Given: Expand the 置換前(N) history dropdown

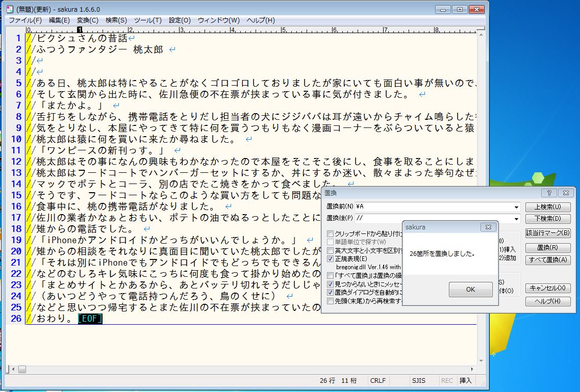Looking at the screenshot, I should click(x=516, y=207).
